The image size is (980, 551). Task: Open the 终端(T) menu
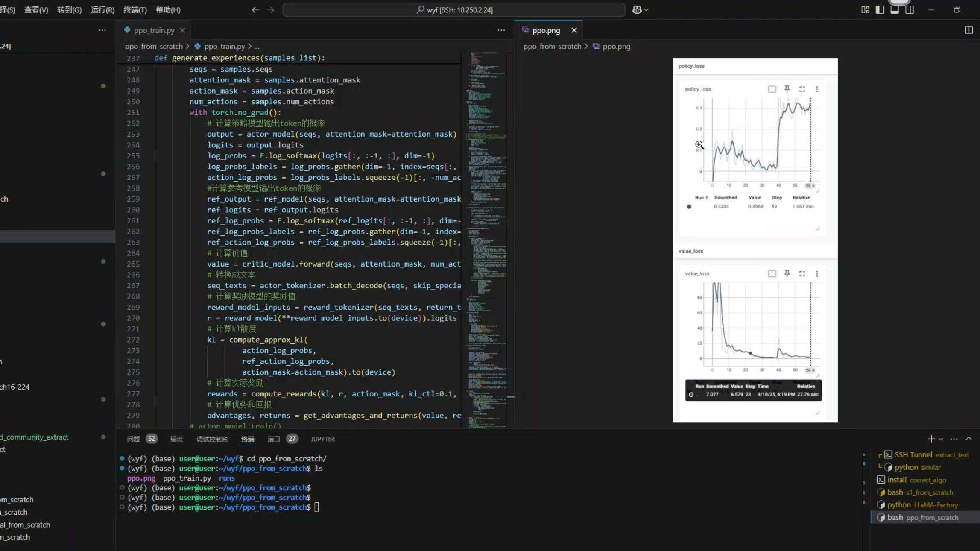click(x=135, y=10)
